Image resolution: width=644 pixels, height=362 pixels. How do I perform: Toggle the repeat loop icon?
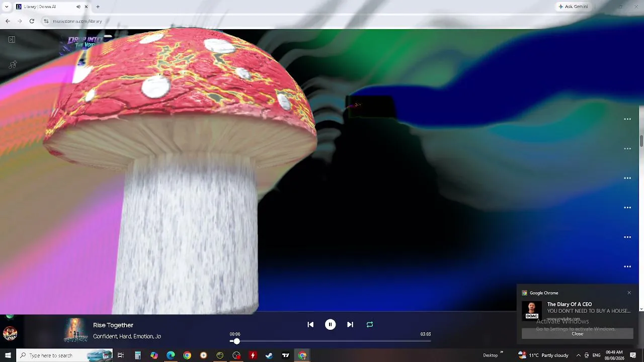click(x=370, y=325)
